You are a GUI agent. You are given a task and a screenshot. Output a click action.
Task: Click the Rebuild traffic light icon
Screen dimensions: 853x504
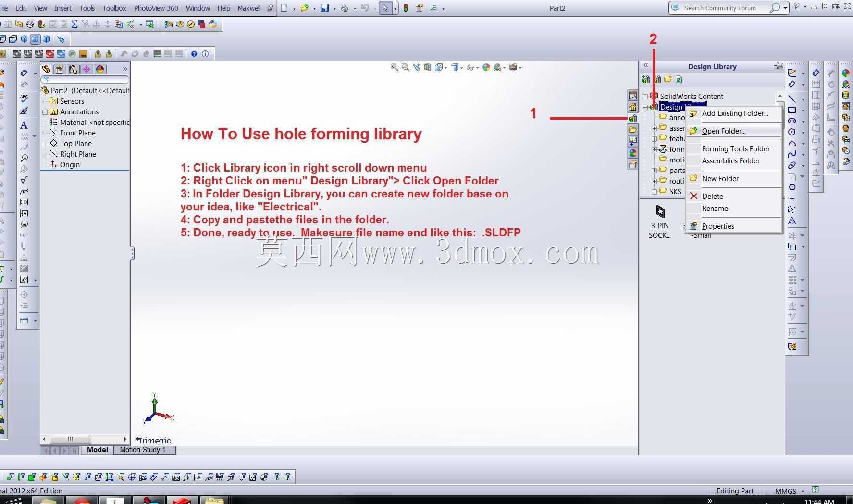406,8
